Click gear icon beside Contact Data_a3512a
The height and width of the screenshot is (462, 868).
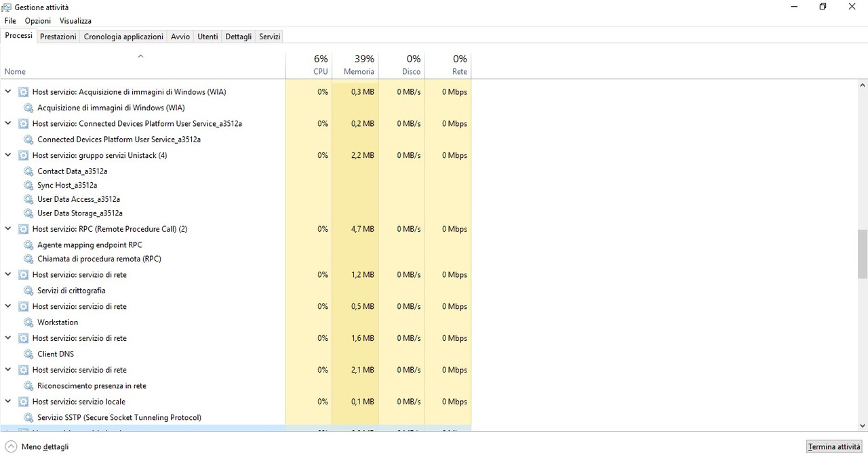click(x=28, y=171)
